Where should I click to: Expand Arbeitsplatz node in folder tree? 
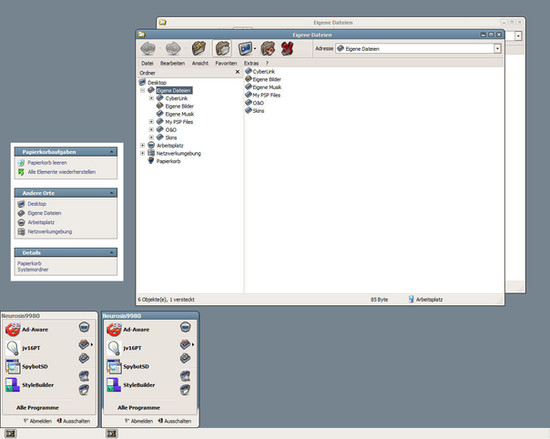pos(142,145)
